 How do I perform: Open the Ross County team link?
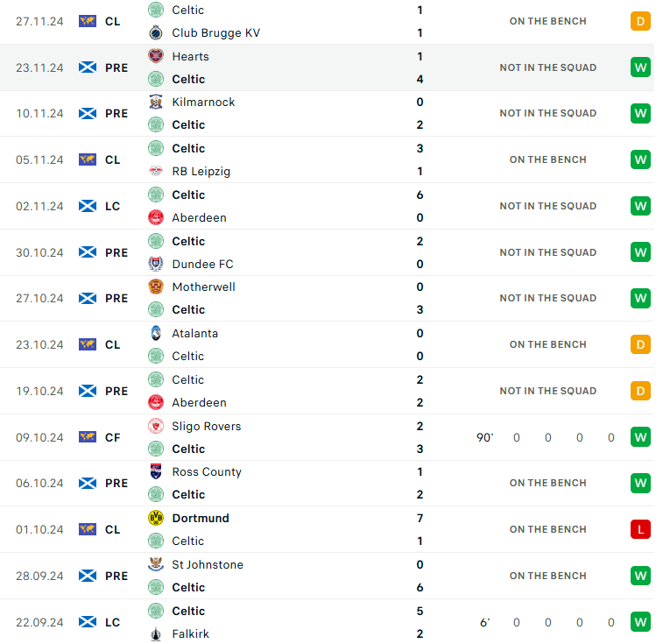(207, 471)
